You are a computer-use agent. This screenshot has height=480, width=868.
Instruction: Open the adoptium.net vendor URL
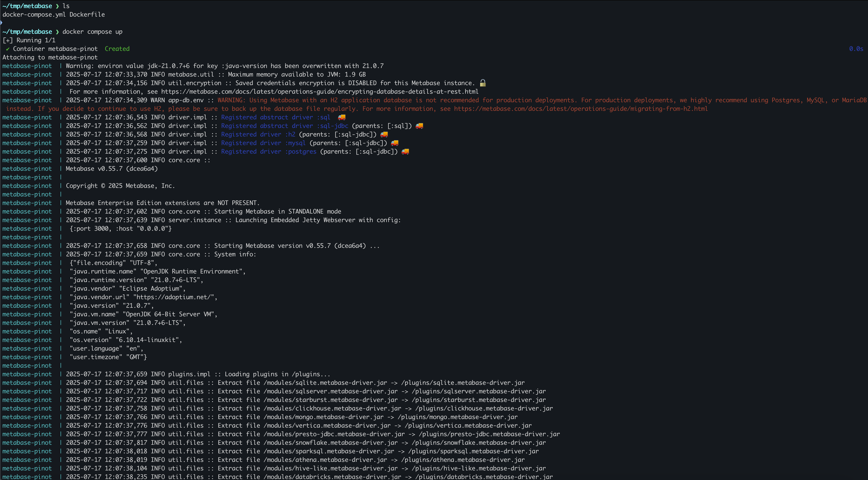tap(174, 297)
